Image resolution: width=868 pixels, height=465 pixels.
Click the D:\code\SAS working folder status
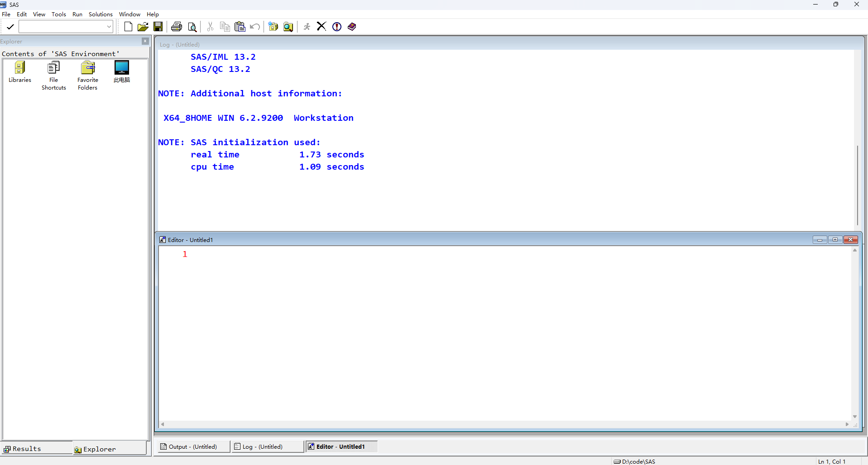click(x=634, y=461)
